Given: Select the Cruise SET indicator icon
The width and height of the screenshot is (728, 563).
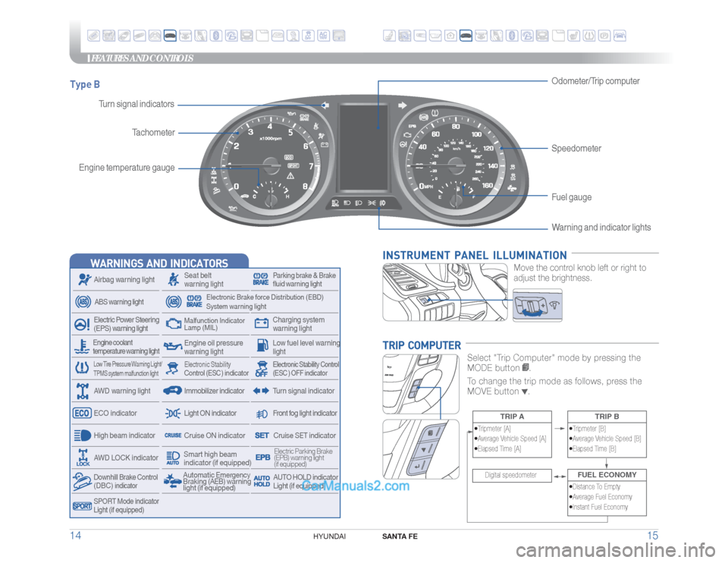Looking at the screenshot, I should tap(262, 436).
